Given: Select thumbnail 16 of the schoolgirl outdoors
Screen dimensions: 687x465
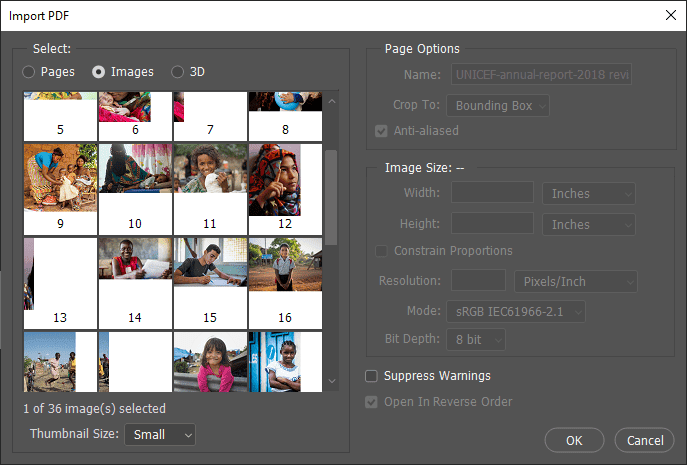Looking at the screenshot, I should coord(285,283).
